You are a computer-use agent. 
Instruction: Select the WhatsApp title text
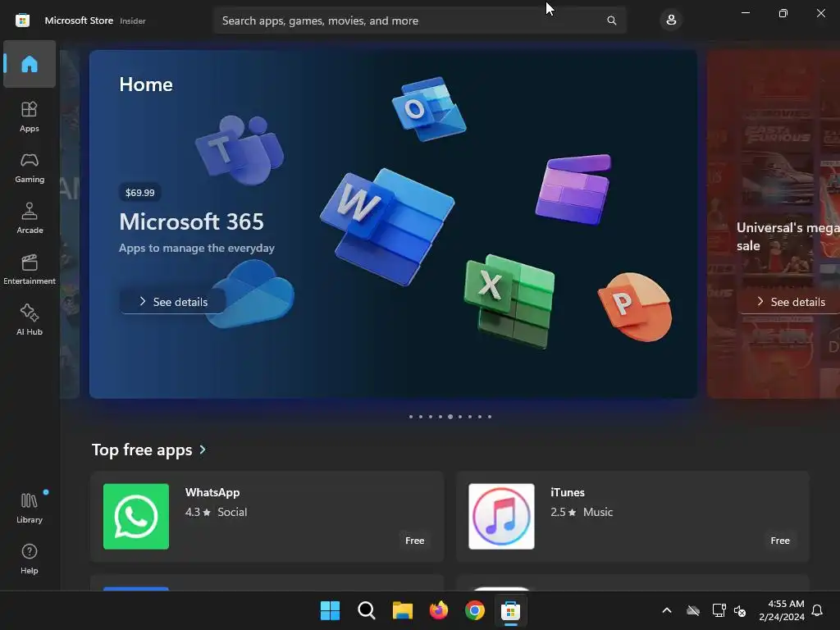tap(212, 492)
